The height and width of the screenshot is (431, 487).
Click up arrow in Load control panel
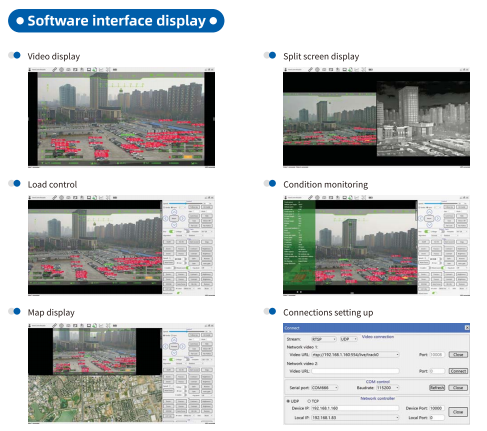pos(174,212)
